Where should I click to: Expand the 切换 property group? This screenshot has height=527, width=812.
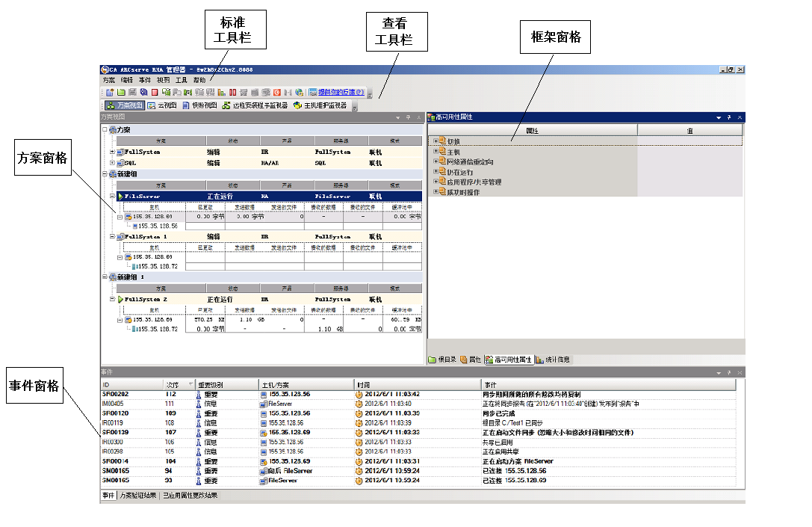point(436,141)
